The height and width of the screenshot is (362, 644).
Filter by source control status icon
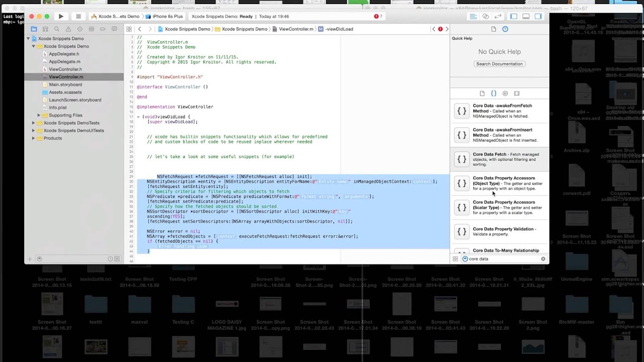pyautogui.click(x=117, y=259)
